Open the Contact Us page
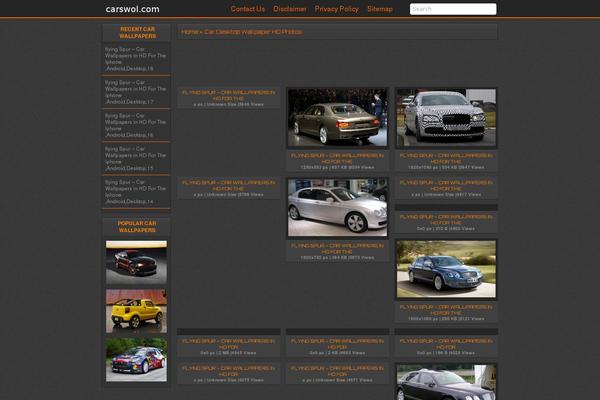 click(248, 9)
